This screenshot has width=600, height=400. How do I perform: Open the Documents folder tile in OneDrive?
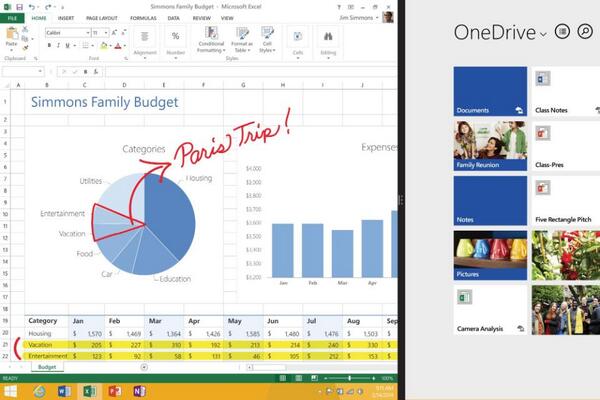click(490, 91)
